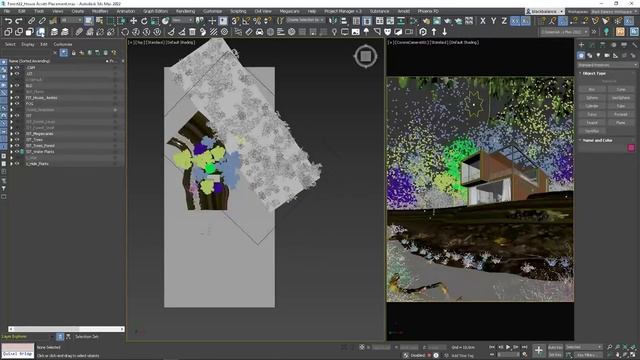The height and width of the screenshot is (360, 640).
Task: Activate the Select and Scale tool
Action: (155, 20)
